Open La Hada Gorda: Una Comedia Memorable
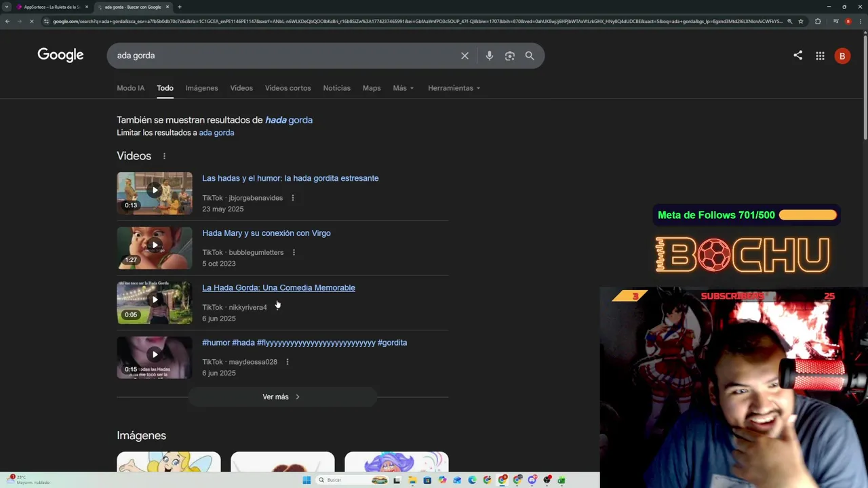868x488 pixels. coord(279,288)
